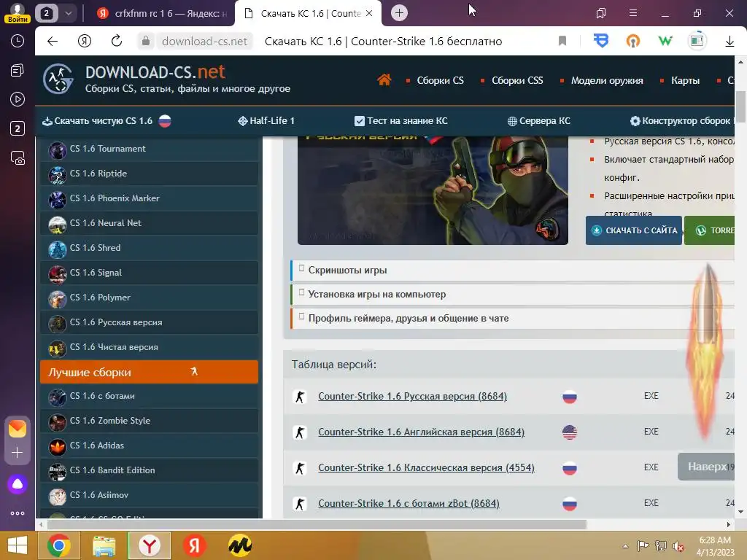Click the horizontal scrollbar at page bottom
Image resolution: width=747 pixels, height=560 pixels.
(x=315, y=524)
